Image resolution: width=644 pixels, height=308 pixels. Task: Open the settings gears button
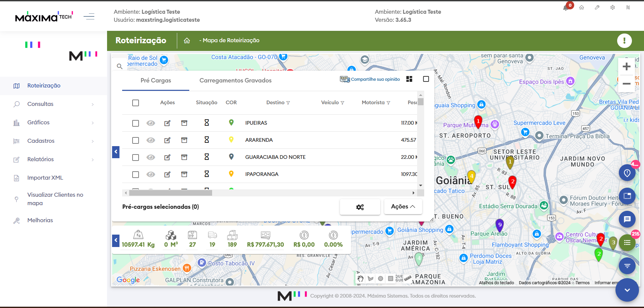click(x=360, y=207)
